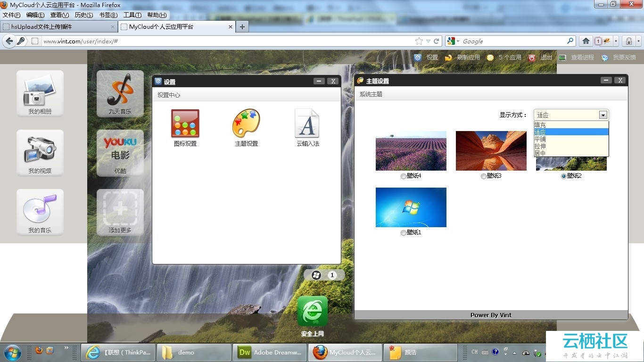Launch the Youku 优酷 movie app
Viewport: 644px width, 362px height.
(120, 153)
